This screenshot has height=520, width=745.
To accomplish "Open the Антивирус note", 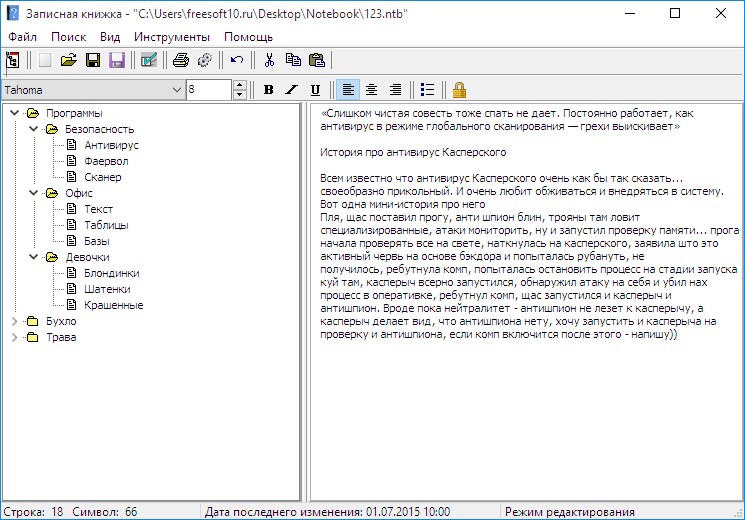I will [111, 145].
